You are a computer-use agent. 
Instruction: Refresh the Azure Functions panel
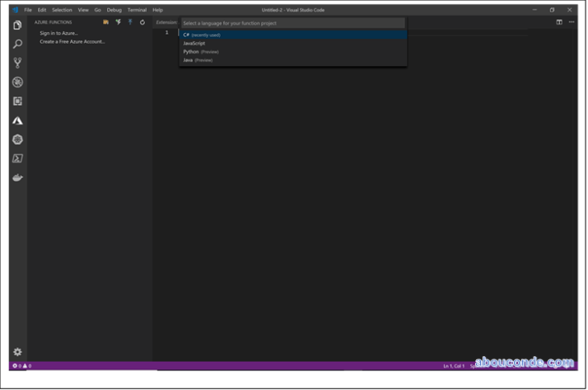coord(142,22)
